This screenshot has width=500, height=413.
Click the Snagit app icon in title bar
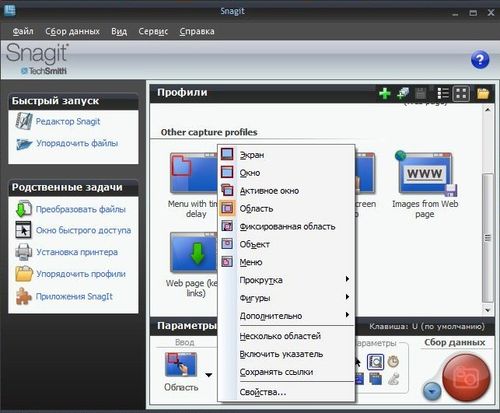pyautogui.click(x=10, y=10)
